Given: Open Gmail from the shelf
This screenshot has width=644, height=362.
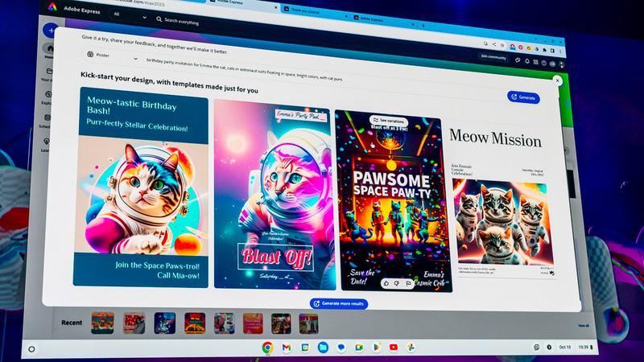Looking at the screenshot, I should 287,348.
